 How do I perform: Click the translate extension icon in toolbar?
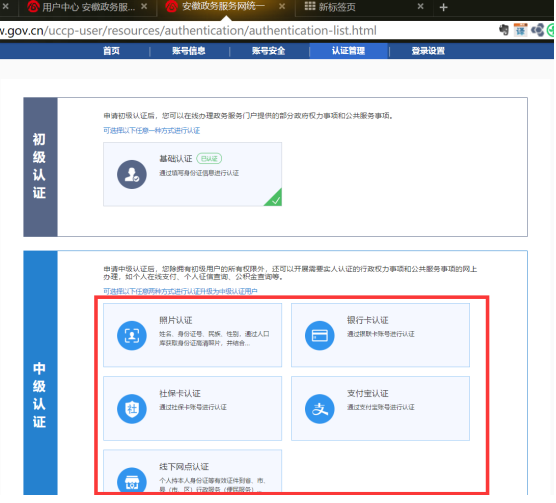tap(521, 30)
